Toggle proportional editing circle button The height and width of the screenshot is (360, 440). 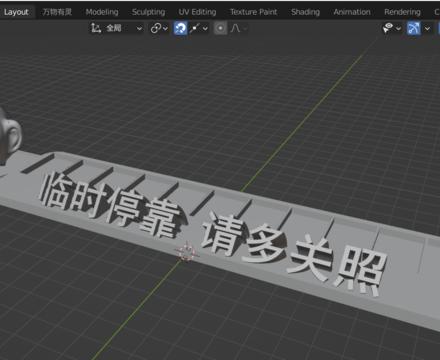[220, 28]
